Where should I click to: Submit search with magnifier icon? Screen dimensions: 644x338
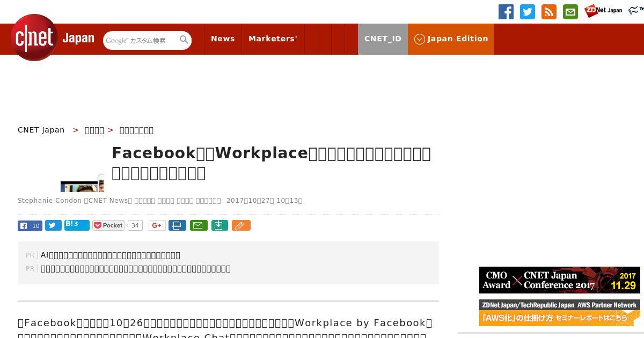(184, 40)
